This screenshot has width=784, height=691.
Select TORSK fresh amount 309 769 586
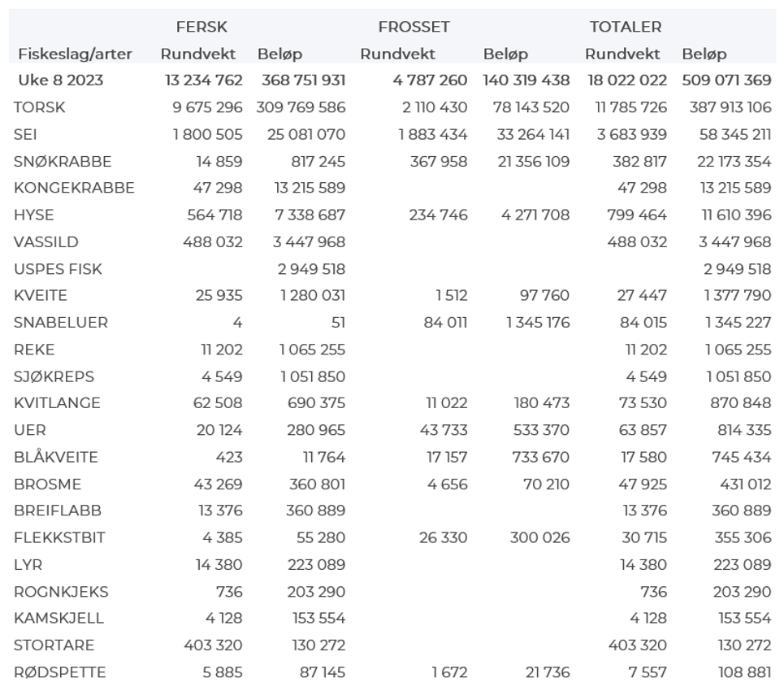[301, 107]
